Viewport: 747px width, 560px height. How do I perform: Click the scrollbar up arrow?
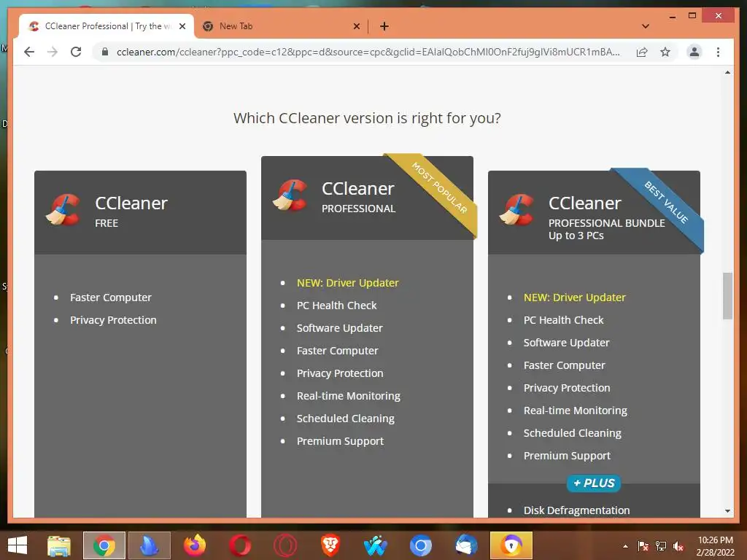tap(727, 72)
